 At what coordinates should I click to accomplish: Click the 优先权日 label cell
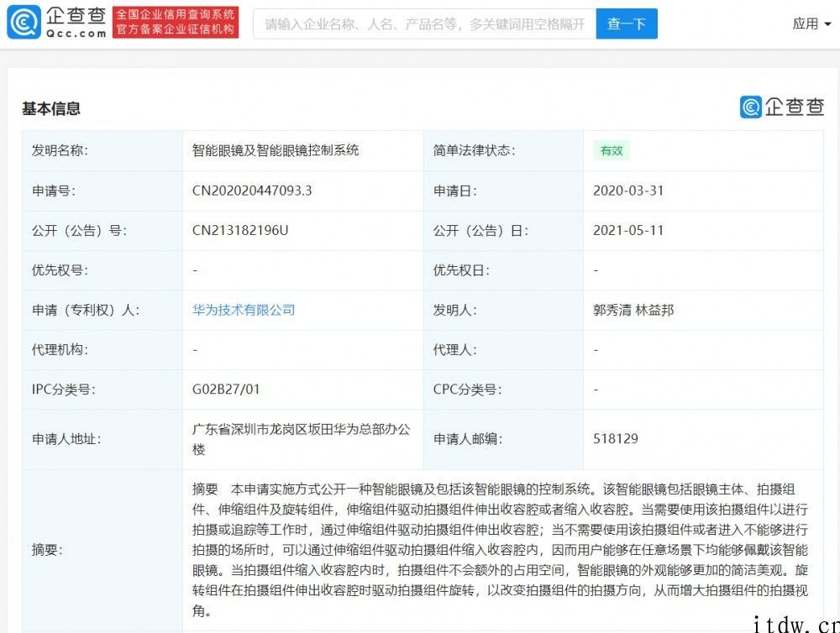click(x=503, y=270)
